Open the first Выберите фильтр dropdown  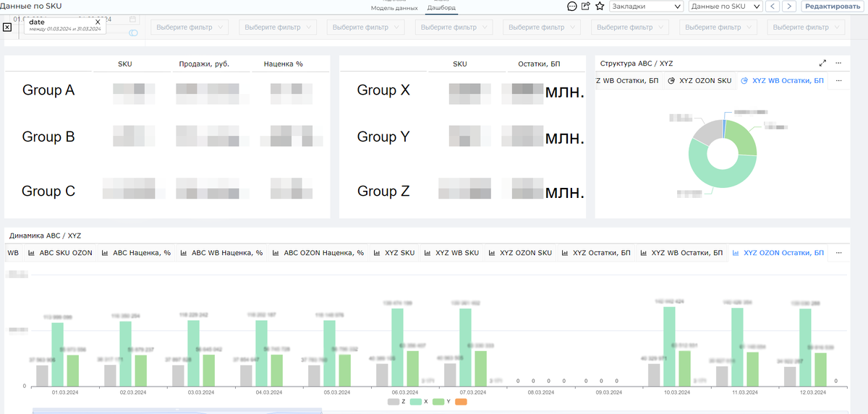189,27
